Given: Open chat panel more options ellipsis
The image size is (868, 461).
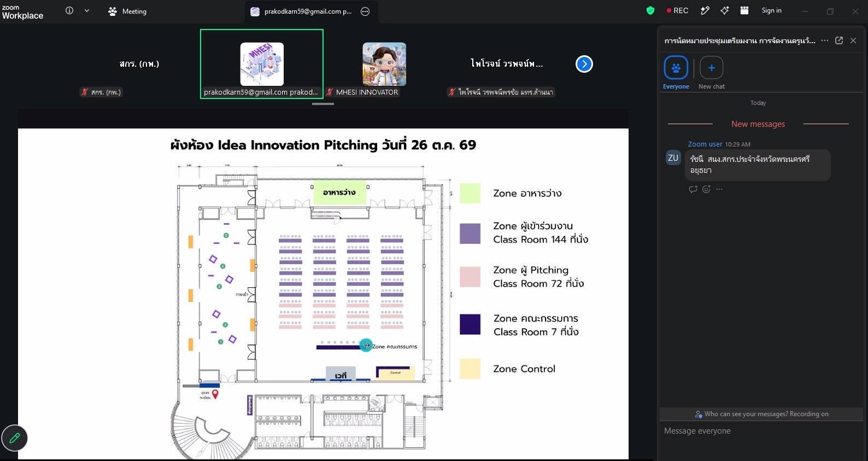Looking at the screenshot, I should [824, 40].
